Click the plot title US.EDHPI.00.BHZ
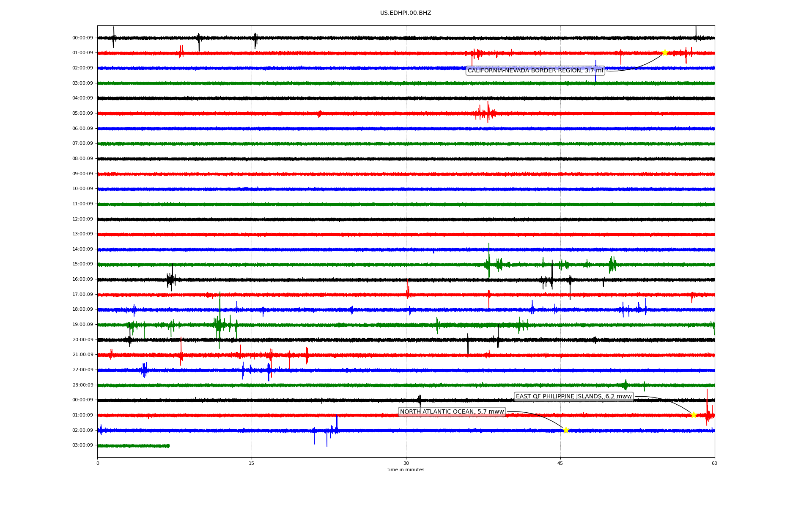The width and height of the screenshot is (812, 508). (406, 13)
